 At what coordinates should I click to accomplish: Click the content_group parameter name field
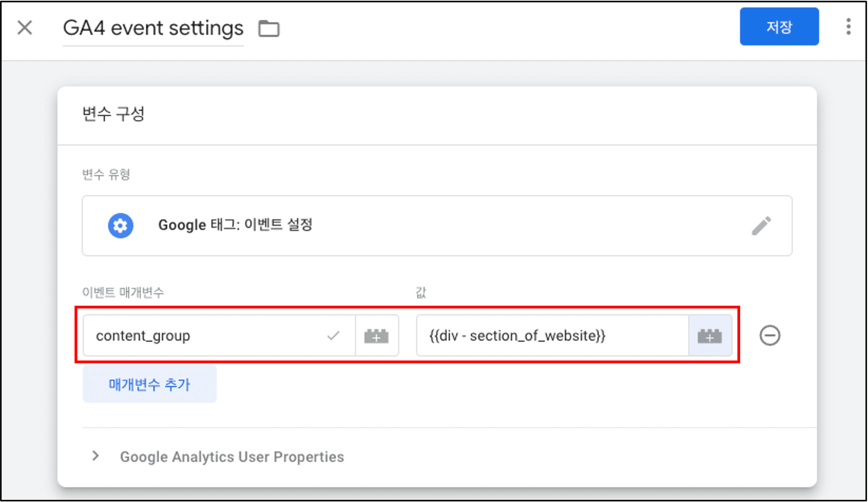[219, 335]
